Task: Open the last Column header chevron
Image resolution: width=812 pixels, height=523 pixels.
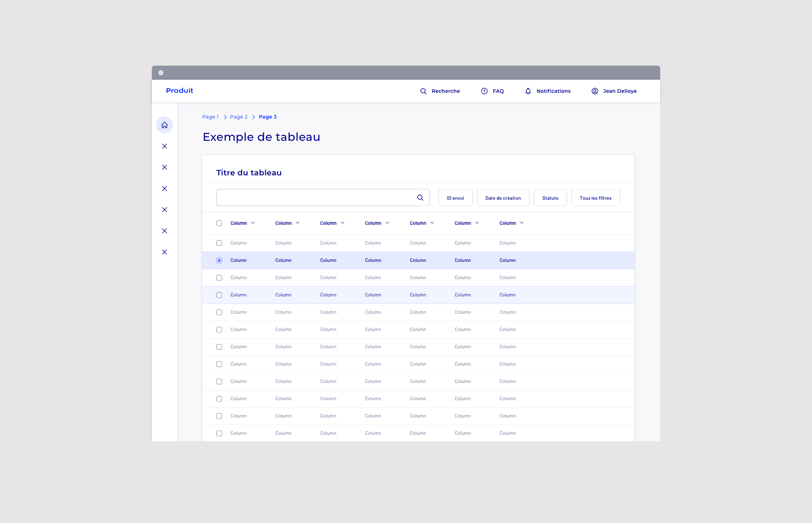Action: click(x=522, y=223)
